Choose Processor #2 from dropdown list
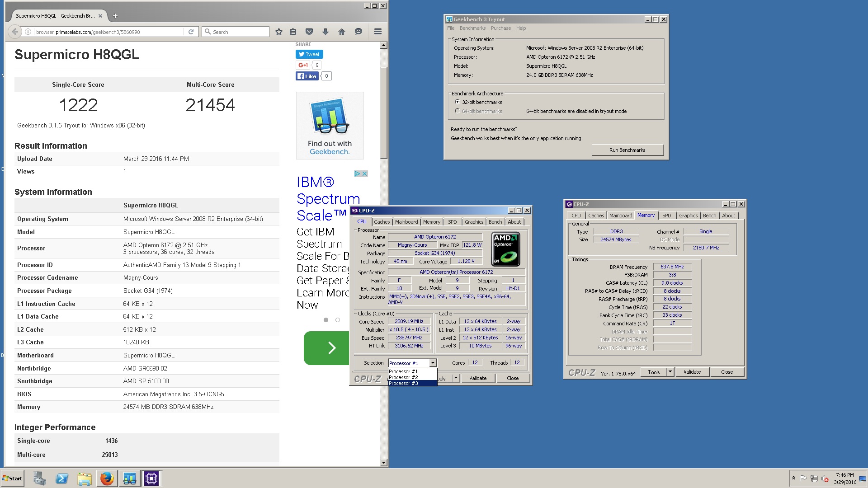This screenshot has width=868, height=488. pyautogui.click(x=412, y=377)
